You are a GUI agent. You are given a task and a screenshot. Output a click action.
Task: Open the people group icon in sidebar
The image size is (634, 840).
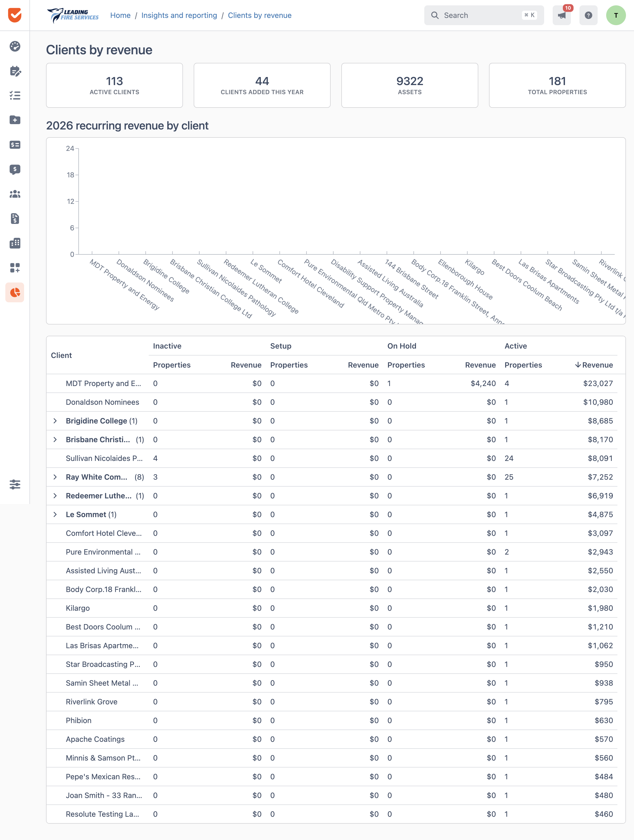click(15, 194)
